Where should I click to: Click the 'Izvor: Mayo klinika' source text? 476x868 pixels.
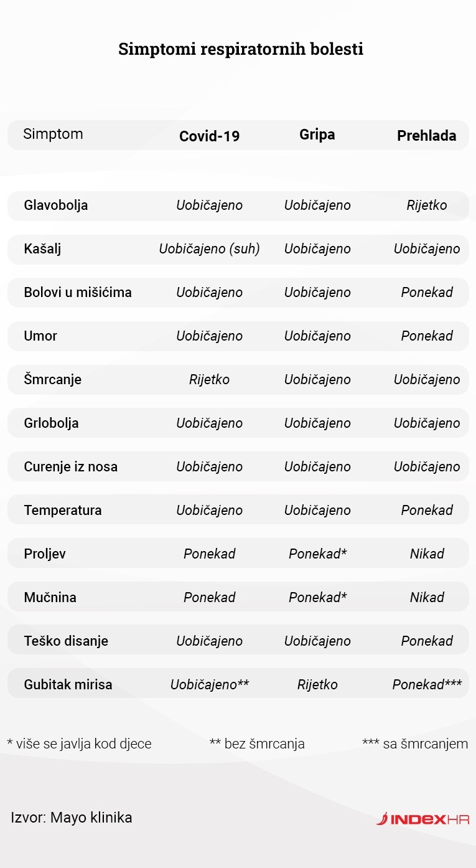pyautogui.click(x=72, y=818)
